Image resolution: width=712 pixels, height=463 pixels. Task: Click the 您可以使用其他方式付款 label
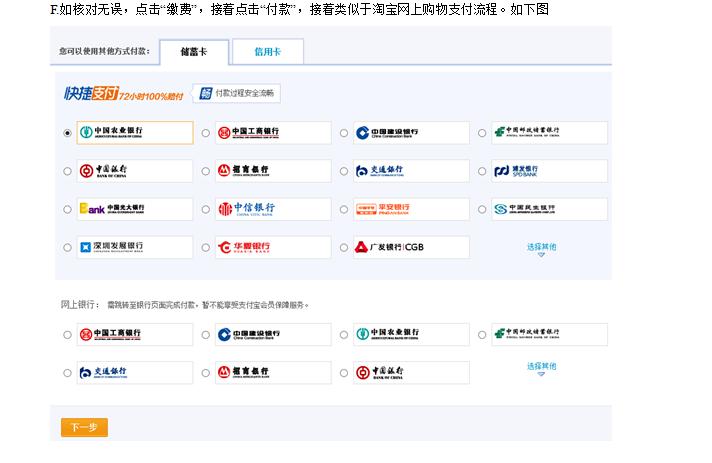pos(104,51)
